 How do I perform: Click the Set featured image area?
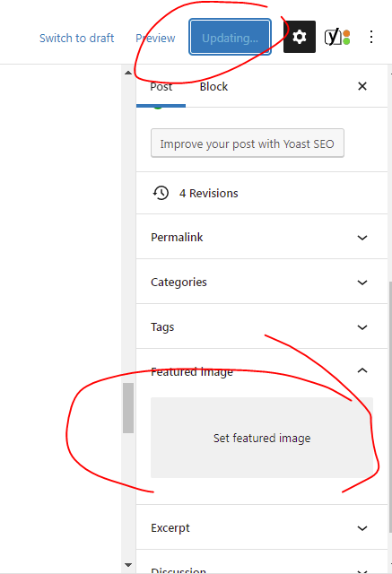tap(262, 438)
